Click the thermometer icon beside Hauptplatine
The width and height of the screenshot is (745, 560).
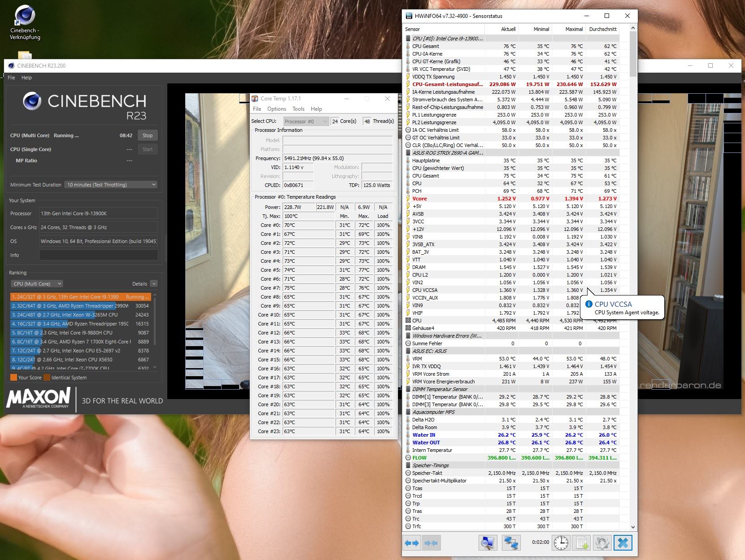point(408,161)
